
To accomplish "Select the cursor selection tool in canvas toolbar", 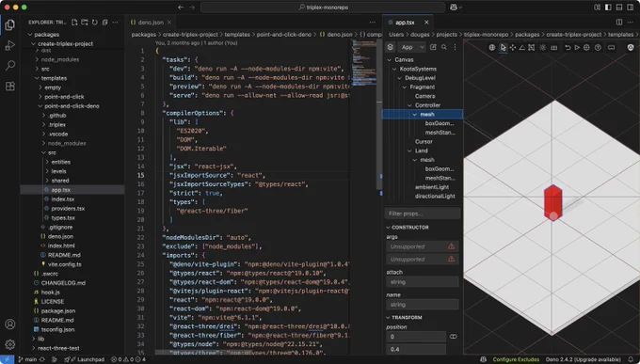I will pos(503,48).
